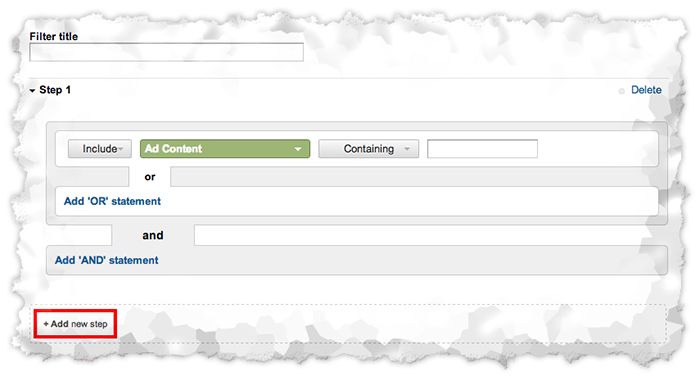Open the Include dropdown
Screen dimensions: 700x377
point(100,149)
